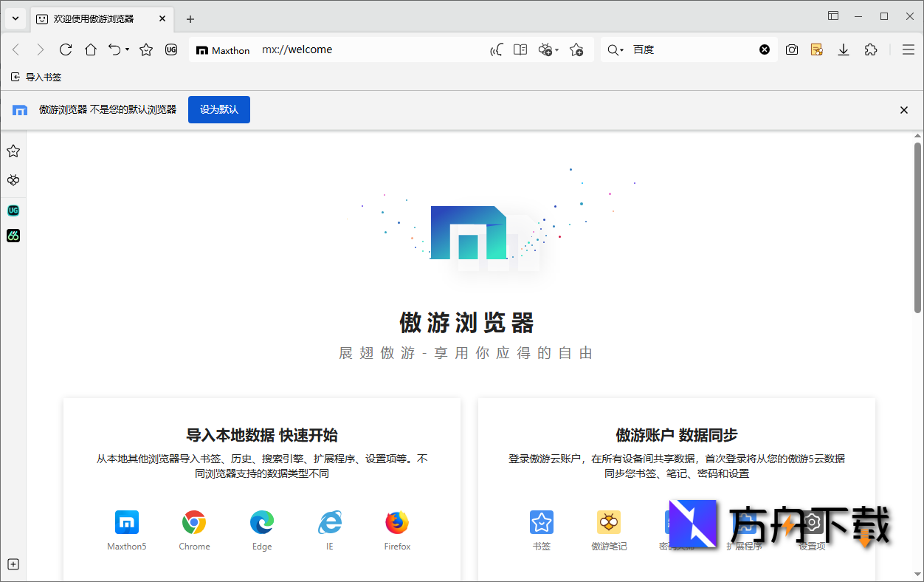
Task: Open the screenshot capture tool
Action: pos(792,49)
